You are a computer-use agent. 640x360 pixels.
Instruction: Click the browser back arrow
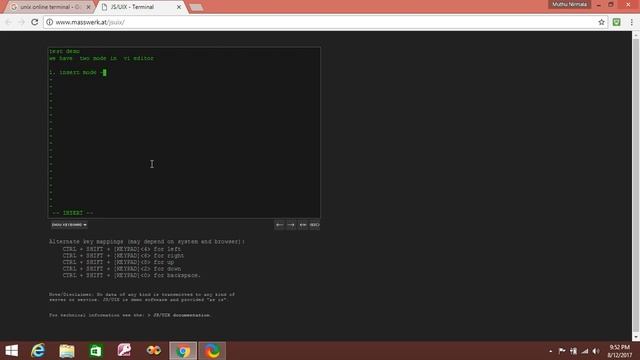coord(9,22)
